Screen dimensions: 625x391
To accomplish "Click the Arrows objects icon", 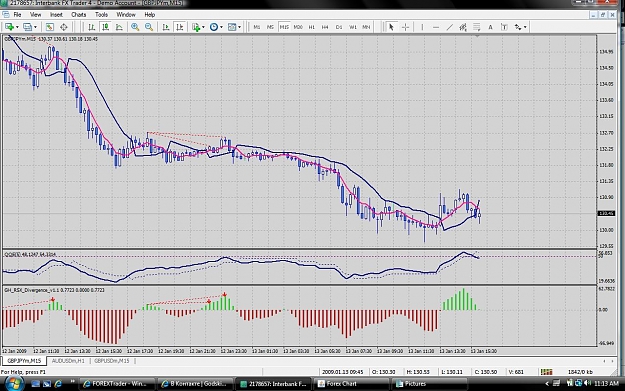I will pyautogui.click(x=518, y=27).
